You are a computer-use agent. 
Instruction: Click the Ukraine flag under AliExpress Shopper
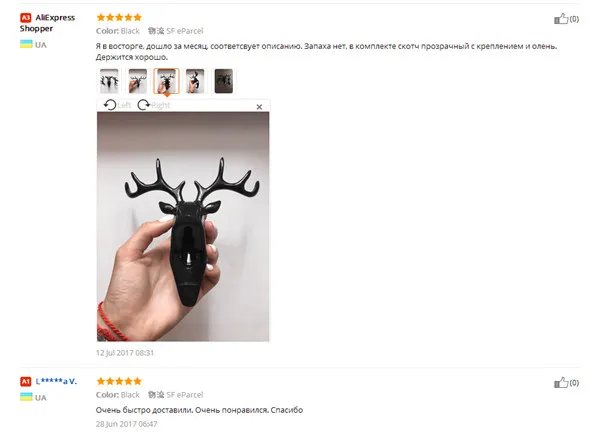coord(26,44)
